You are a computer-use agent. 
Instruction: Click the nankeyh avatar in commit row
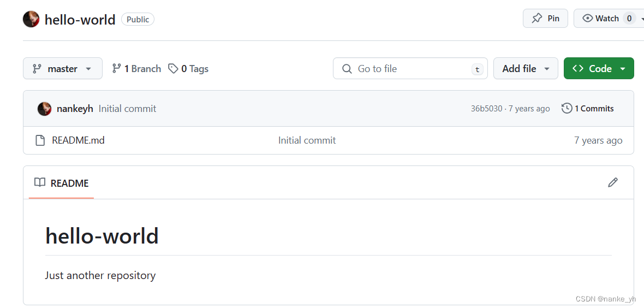point(44,109)
